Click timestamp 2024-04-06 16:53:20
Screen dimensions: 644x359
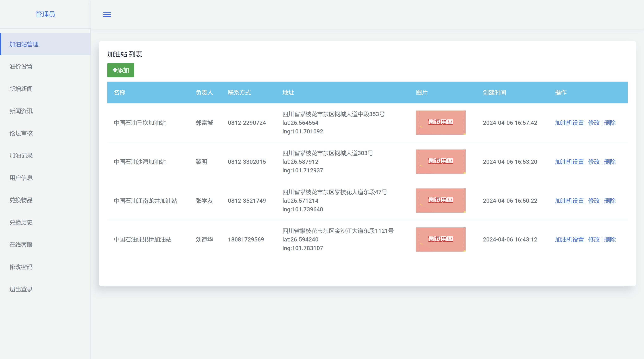[510, 162]
